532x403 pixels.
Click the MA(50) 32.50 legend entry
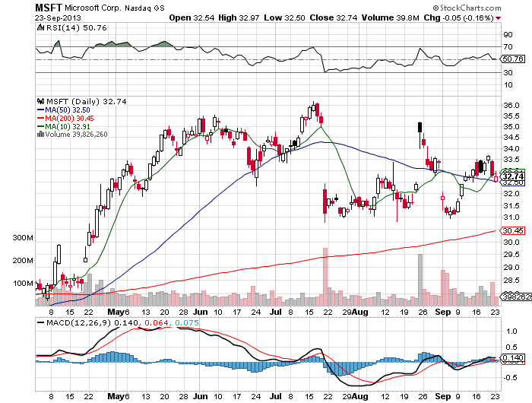click(68, 110)
